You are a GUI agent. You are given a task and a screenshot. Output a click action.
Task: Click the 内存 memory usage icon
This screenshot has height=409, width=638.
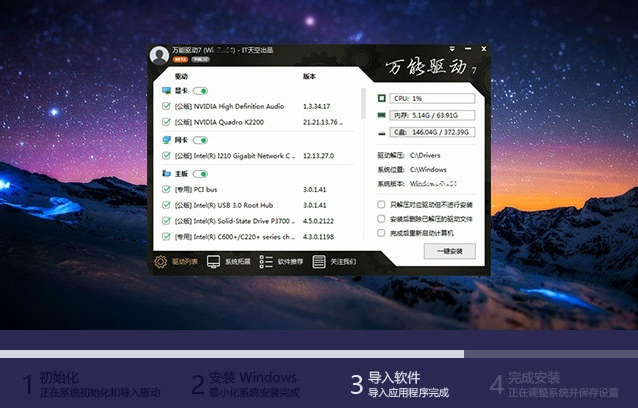[382, 115]
